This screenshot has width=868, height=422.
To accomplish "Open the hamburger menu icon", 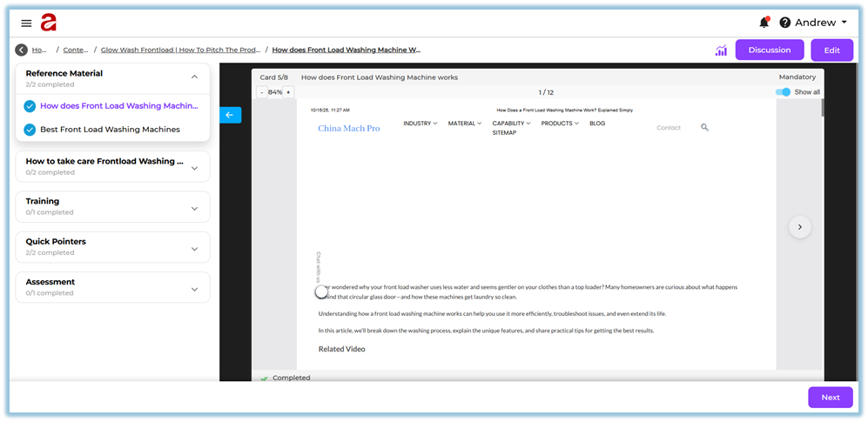I will point(26,23).
